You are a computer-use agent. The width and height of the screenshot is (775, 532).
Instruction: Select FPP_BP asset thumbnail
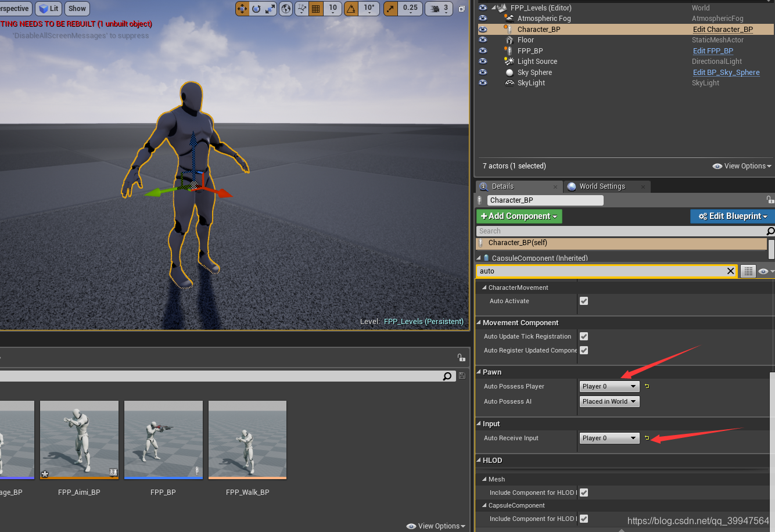click(x=163, y=440)
